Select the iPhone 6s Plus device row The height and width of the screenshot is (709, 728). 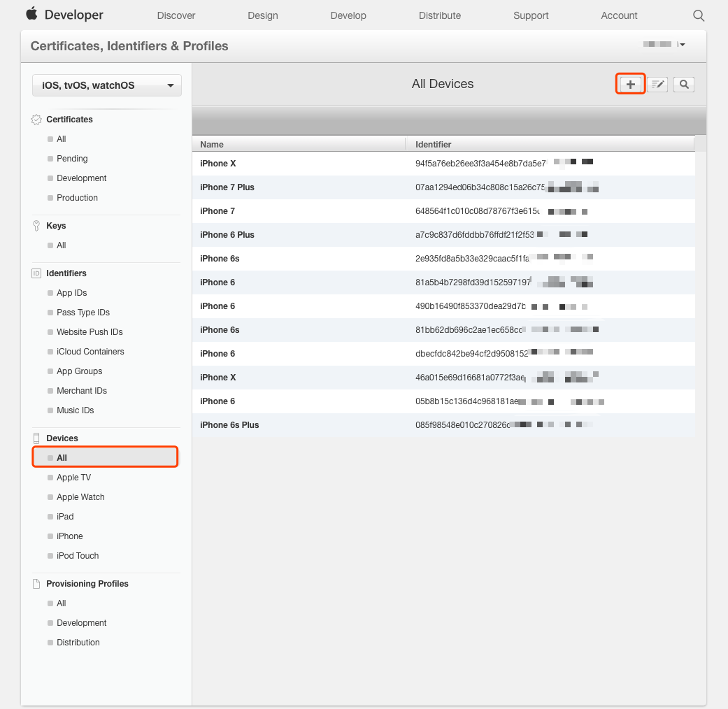443,425
